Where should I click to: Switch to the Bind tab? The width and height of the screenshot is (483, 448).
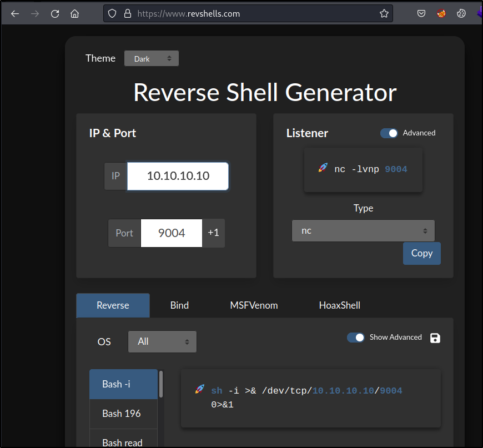[179, 305]
